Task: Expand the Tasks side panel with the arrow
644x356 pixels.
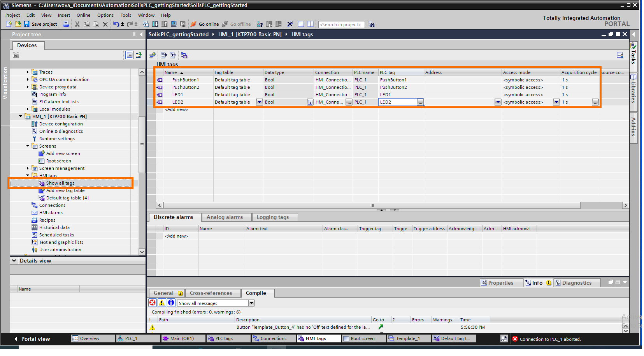Action: (633, 34)
